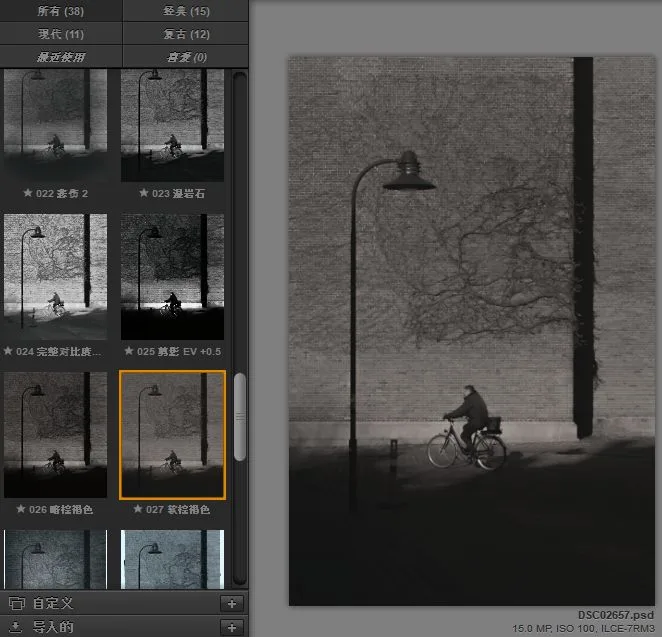Apply the 025 EV +0.5 preset thumbnail
Viewport: 662px width, 637px height.
tap(172, 276)
